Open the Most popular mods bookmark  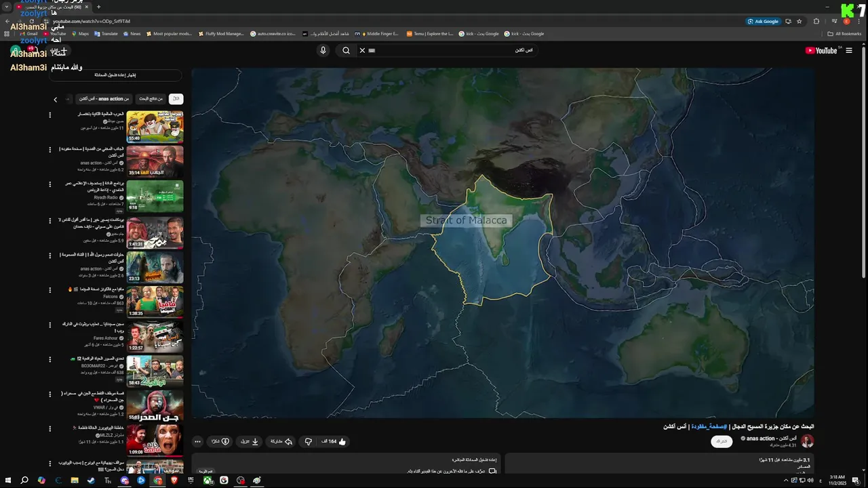point(170,33)
